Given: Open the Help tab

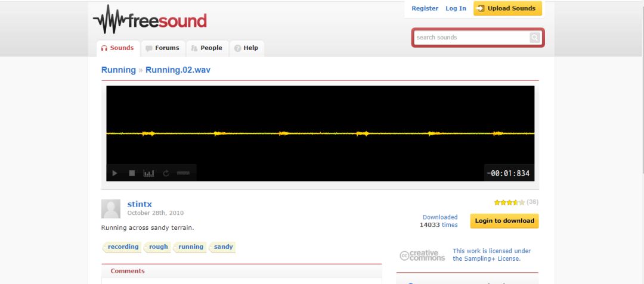Looking at the screenshot, I should click(x=246, y=48).
